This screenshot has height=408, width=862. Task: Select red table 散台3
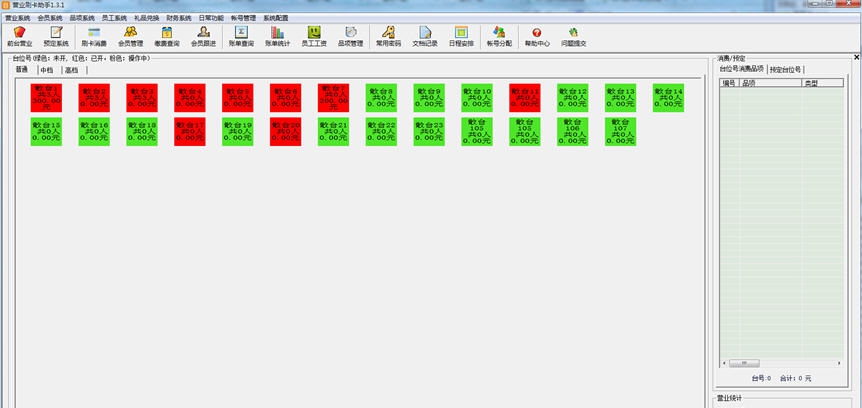click(142, 98)
